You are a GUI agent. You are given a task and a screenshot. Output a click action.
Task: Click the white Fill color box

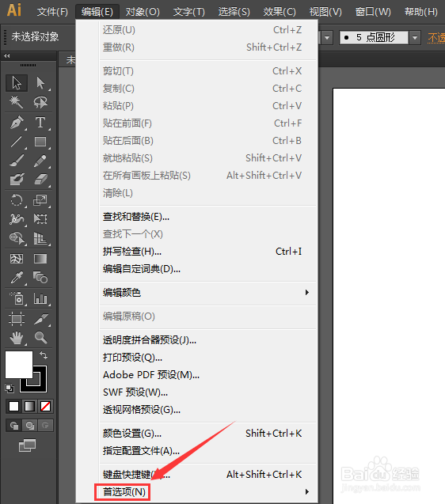(19, 365)
